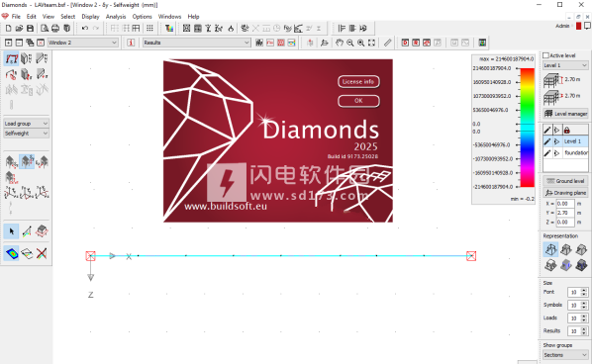Image resolution: width=592 pixels, height=364 pixels.
Task: Open the Display menu
Action: pyautogui.click(x=91, y=17)
